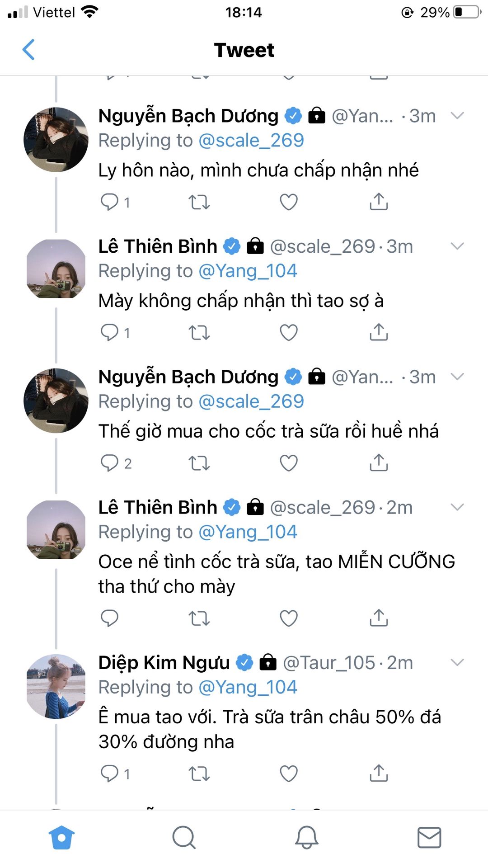Open the @Yang_104 mention in Diệp Kim Ngưu's reply
This screenshot has height=868, width=488.
coord(248,687)
